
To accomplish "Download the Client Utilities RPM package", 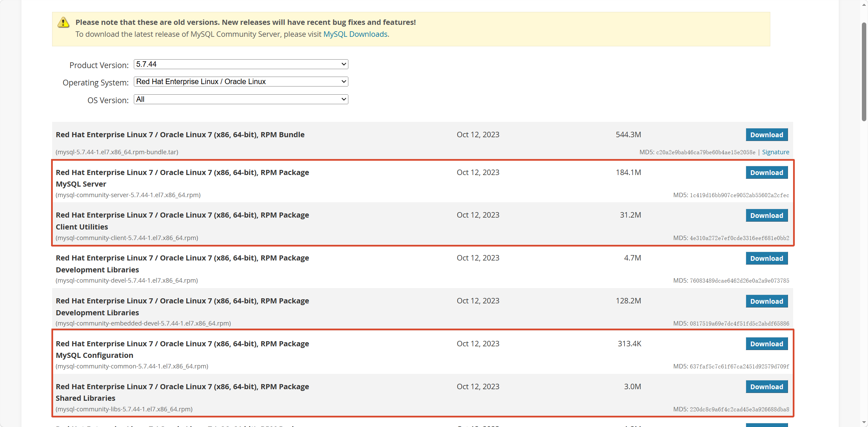I will coord(767,216).
